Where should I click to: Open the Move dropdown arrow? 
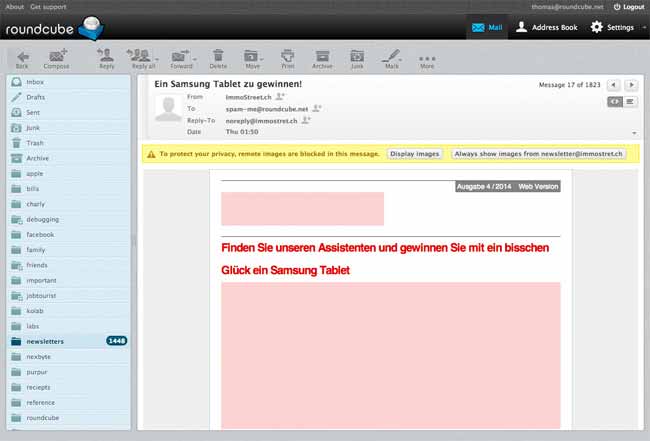[262, 59]
